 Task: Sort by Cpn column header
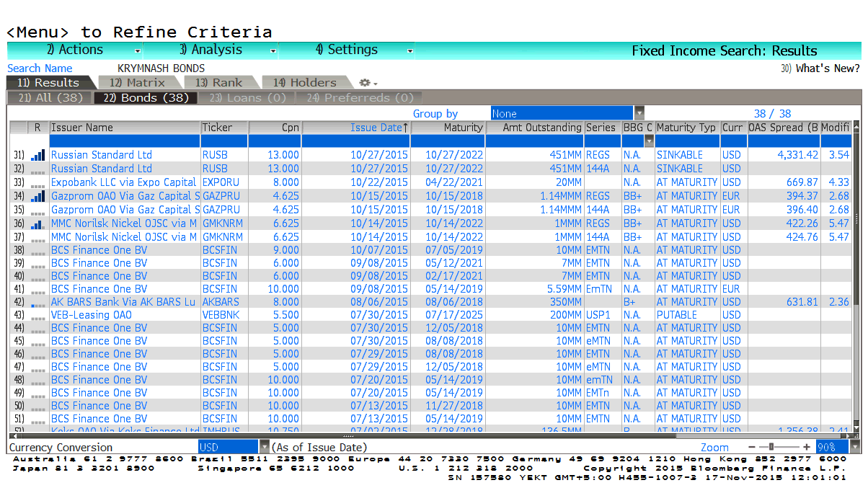click(274, 128)
